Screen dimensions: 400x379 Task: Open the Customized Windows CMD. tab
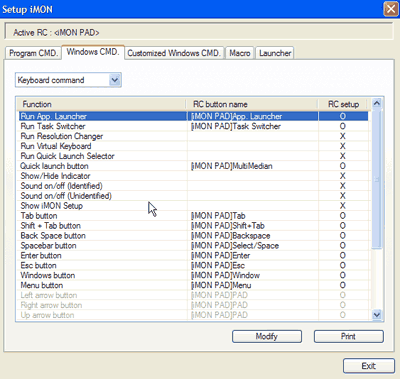(x=174, y=53)
